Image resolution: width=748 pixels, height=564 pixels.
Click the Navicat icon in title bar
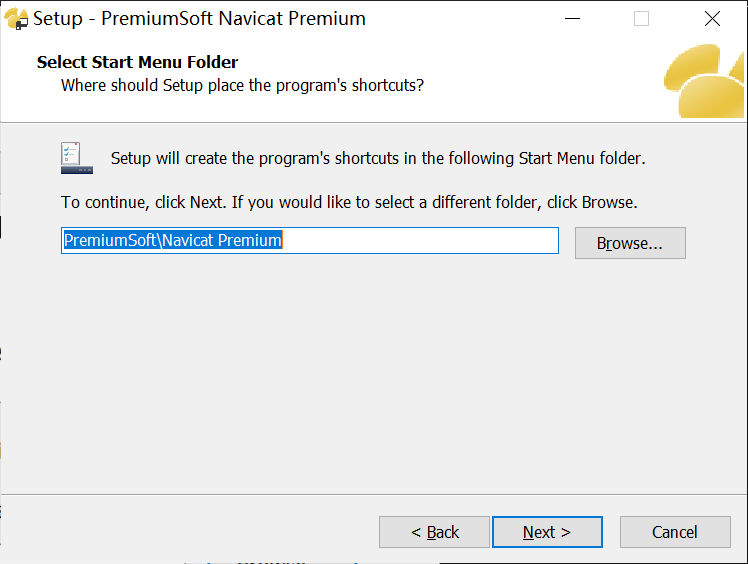[16, 18]
